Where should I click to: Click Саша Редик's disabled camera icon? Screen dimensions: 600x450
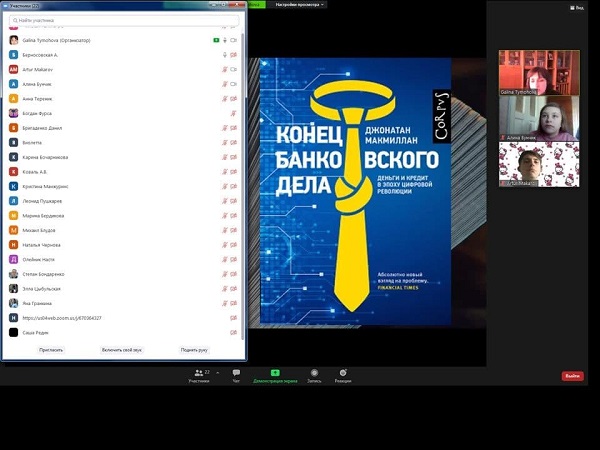pyautogui.click(x=233, y=333)
